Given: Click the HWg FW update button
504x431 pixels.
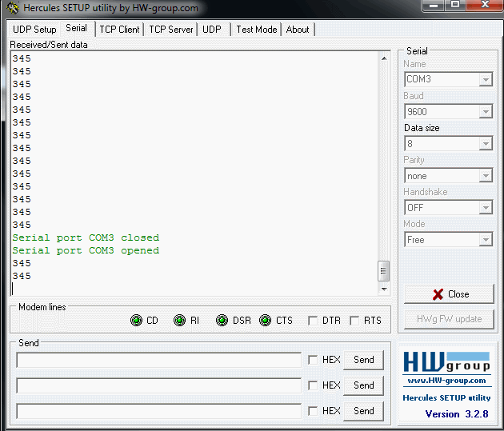Looking at the screenshot, I should click(x=449, y=319).
